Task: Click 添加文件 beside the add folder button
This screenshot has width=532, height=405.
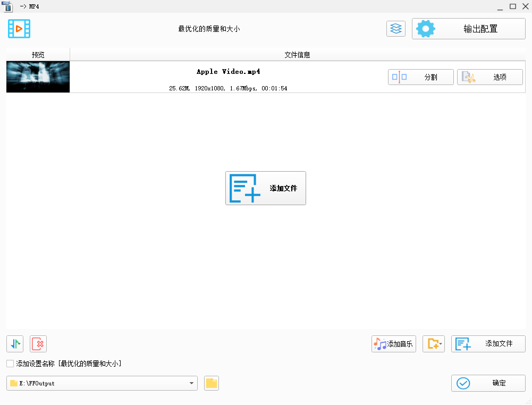Action: (488, 344)
